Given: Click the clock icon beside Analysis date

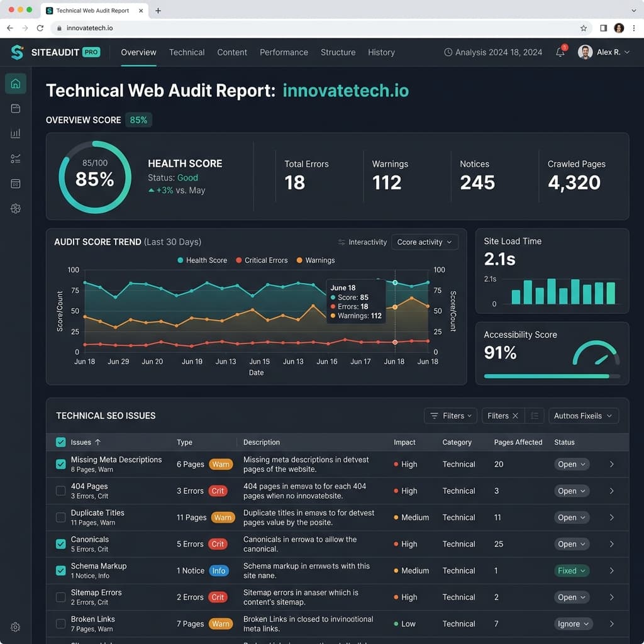Looking at the screenshot, I should pyautogui.click(x=448, y=52).
